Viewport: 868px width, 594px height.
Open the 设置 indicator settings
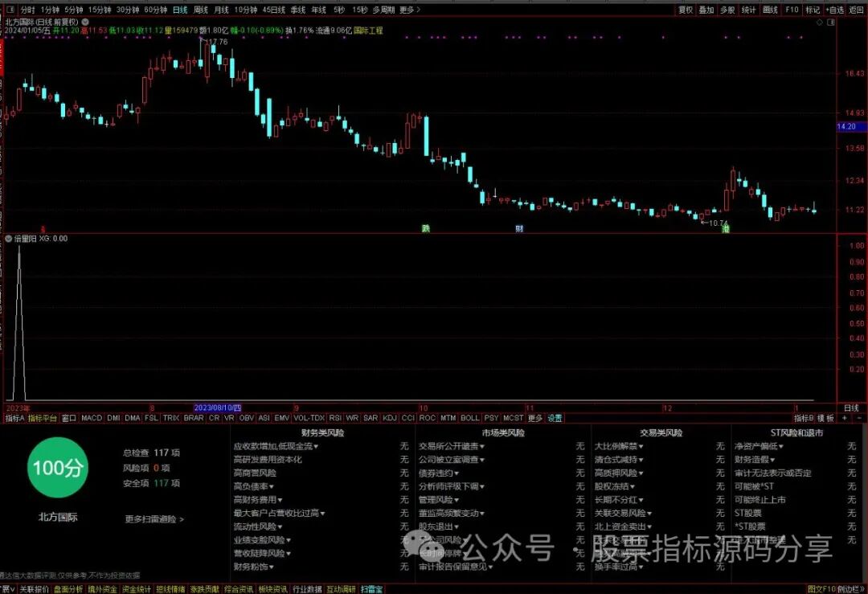point(555,418)
